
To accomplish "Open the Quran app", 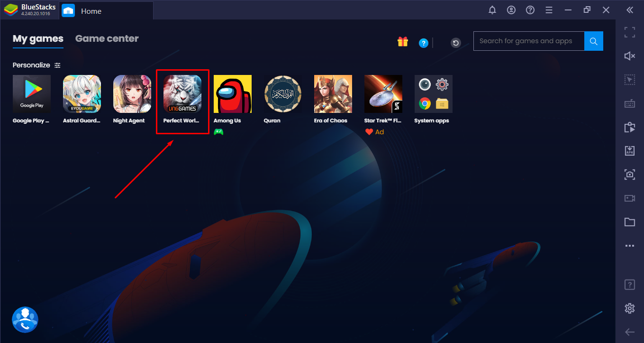I will click(283, 94).
